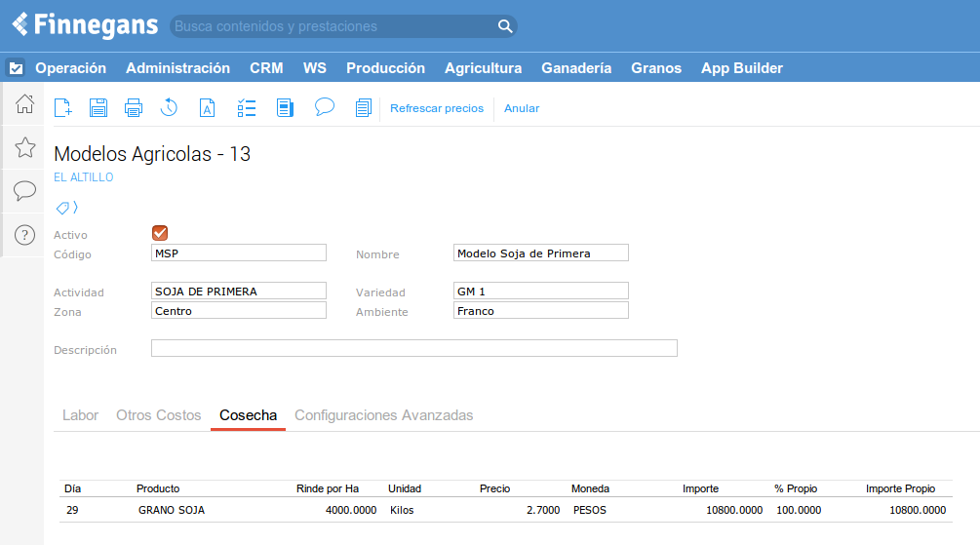Click into the Descripción field
This screenshot has width=980, height=545.
413,348
